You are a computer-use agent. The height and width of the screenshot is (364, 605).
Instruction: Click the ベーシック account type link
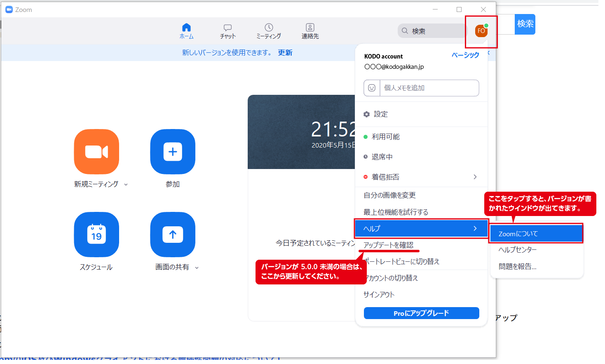point(465,55)
